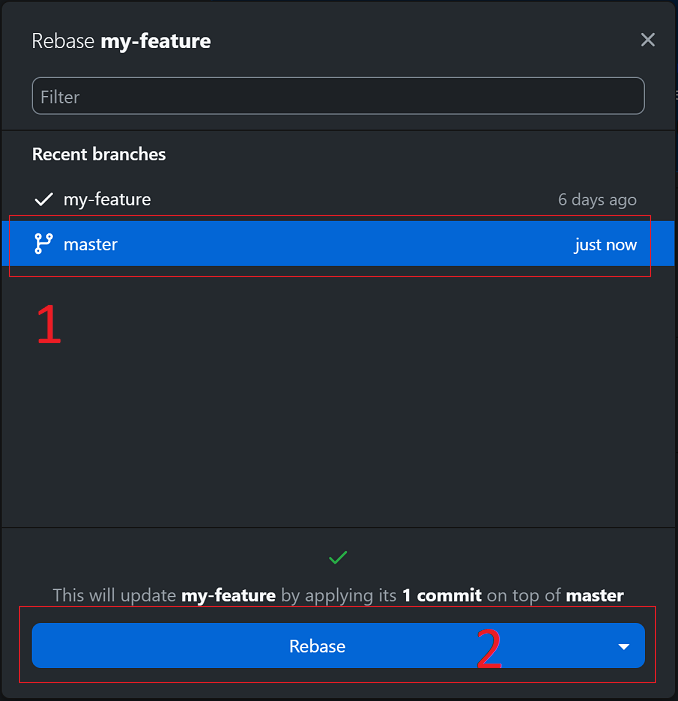Click the red annotation number 1
Image resolution: width=678 pixels, height=701 pixels.
pos(49,324)
